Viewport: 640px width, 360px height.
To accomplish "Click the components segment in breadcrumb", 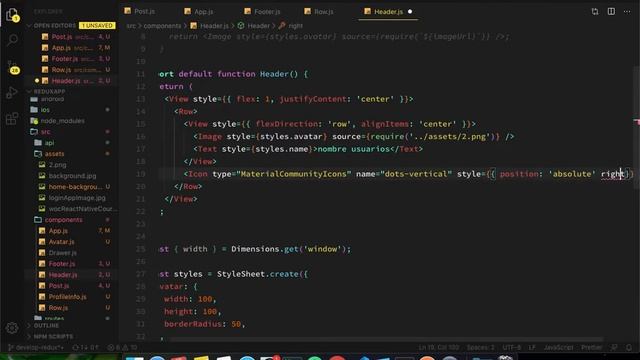I will pyautogui.click(x=162, y=26).
